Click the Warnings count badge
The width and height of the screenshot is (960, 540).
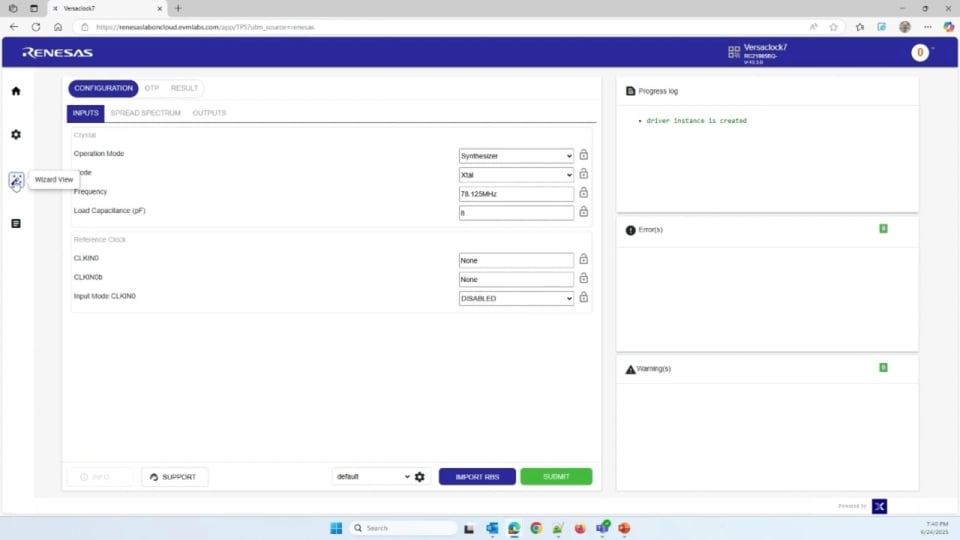click(883, 367)
